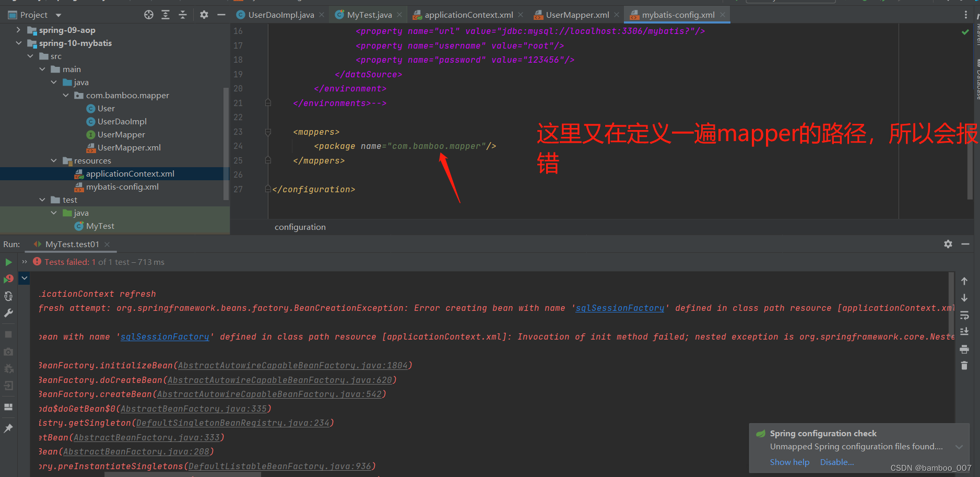Select opened file in Project view
Viewport: 980px width, 477px height.
[x=149, y=15]
